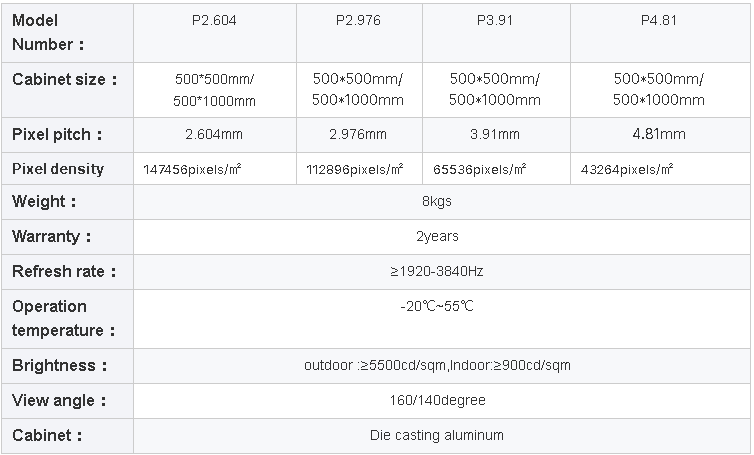Click the 160/140degree view angle value
The image size is (754, 455).
437,400
